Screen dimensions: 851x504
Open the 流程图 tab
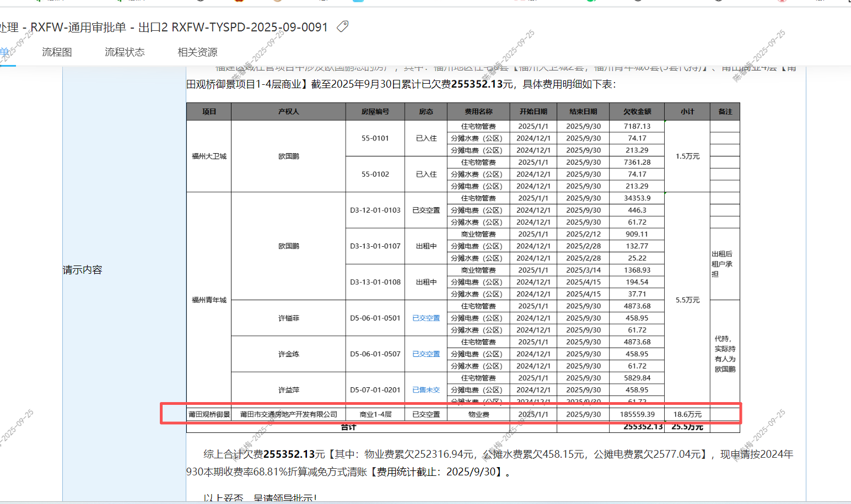(x=57, y=52)
